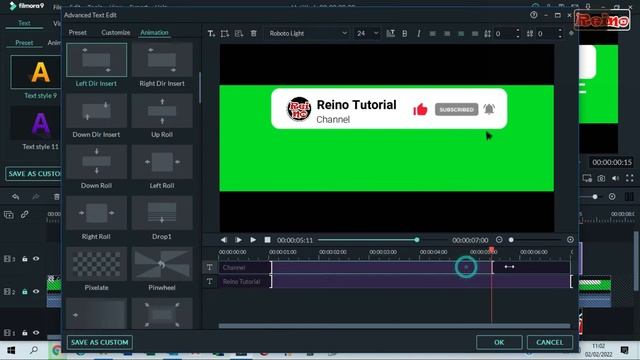Image resolution: width=640 pixels, height=360 pixels.
Task: Click the link clips icon
Action: pos(24,215)
